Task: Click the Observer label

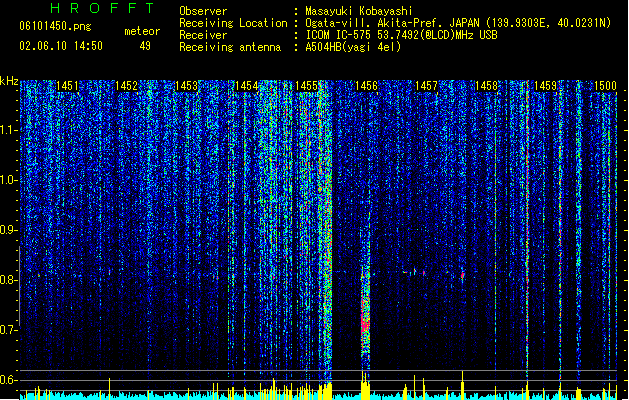Action: (x=203, y=11)
